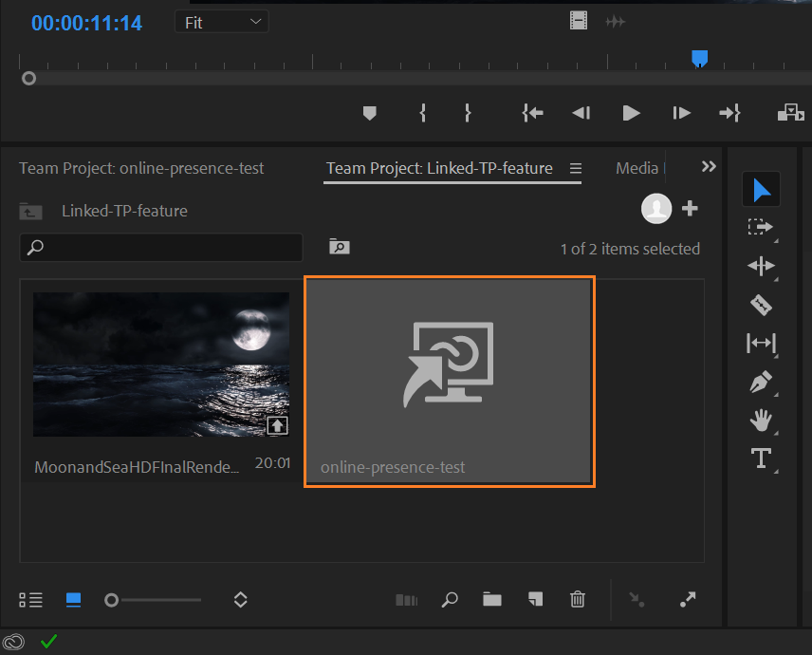This screenshot has width=812, height=655.
Task: Select the Slip tool
Action: pos(761,343)
